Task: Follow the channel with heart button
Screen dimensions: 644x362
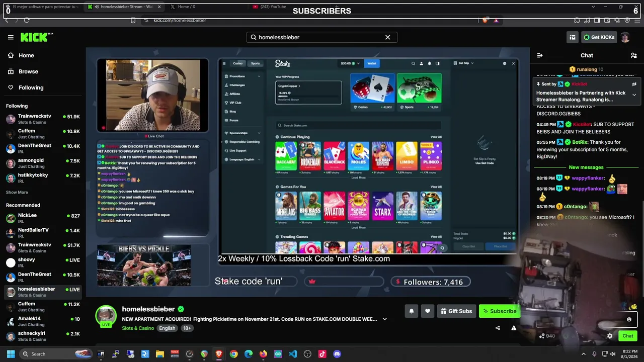Action: click(427, 311)
